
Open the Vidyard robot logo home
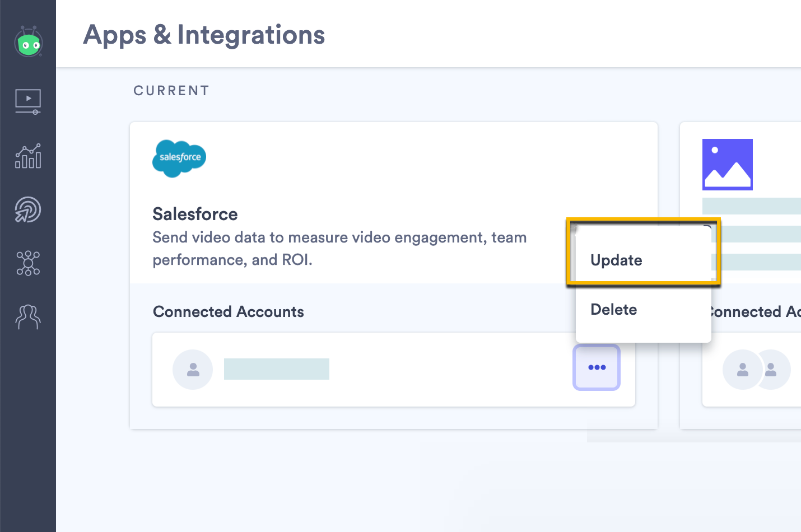[29, 41]
